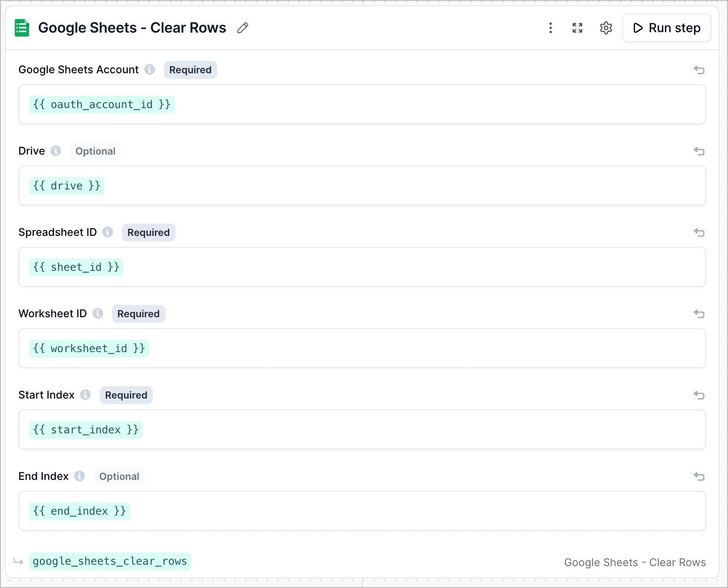This screenshot has width=728, height=588.
Task: Click the end_index template chip
Action: (79, 511)
